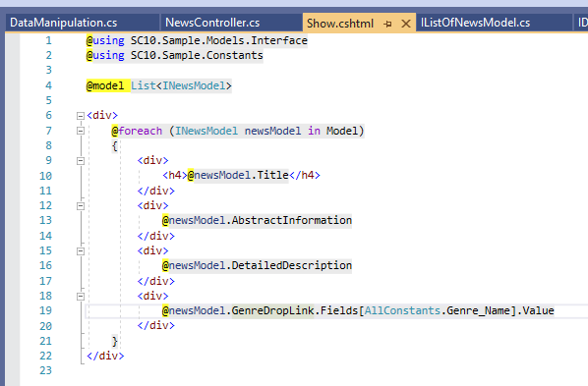The image size is (588, 386).
Task: Click the foreach keyword on line 7
Action: [x=140, y=131]
